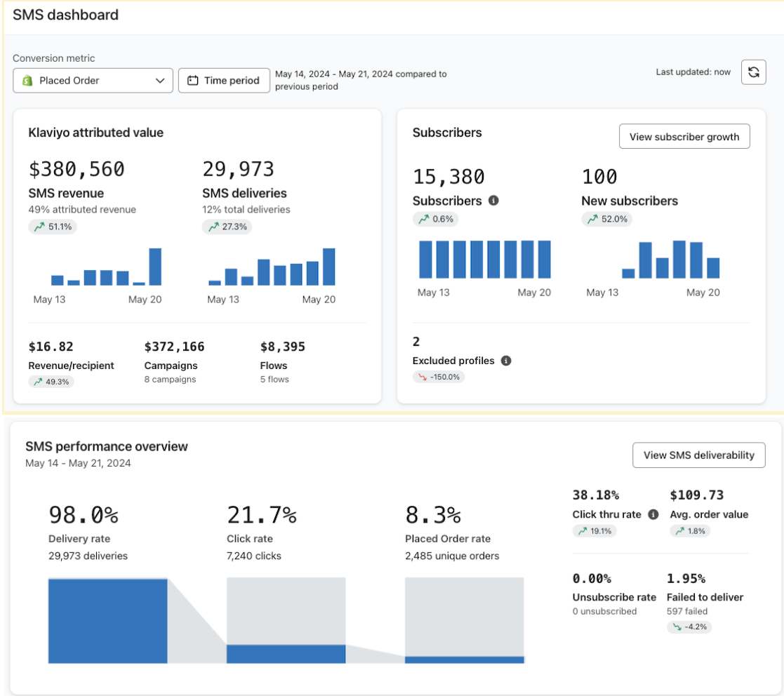This screenshot has width=784, height=696.
Task: Expand the -150.0% badge under Excluded profiles
Action: point(439,377)
